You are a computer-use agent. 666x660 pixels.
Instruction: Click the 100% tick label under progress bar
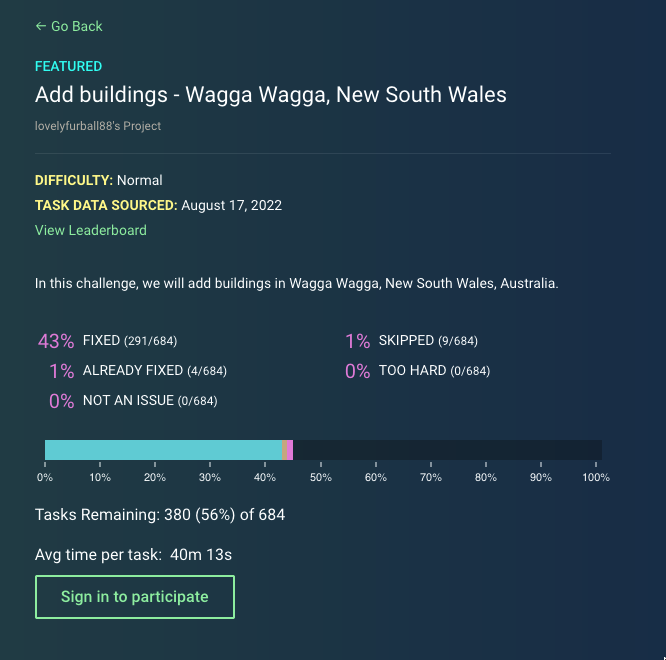point(596,477)
